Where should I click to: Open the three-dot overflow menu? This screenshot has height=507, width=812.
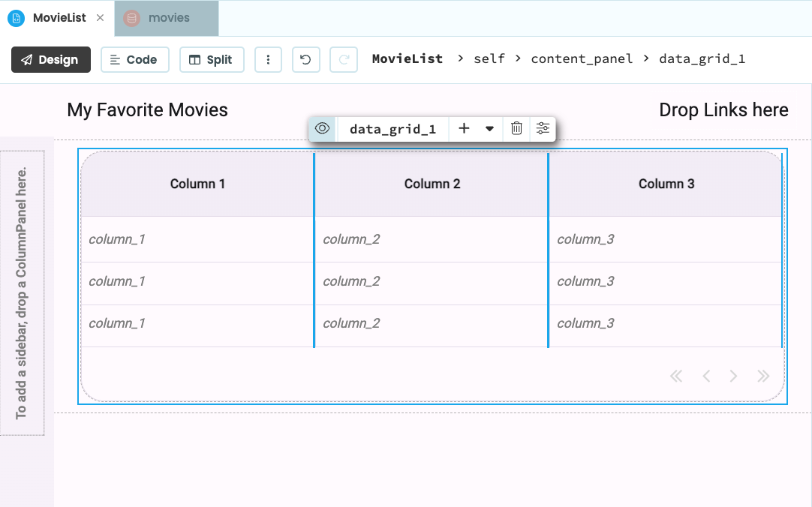268,58
